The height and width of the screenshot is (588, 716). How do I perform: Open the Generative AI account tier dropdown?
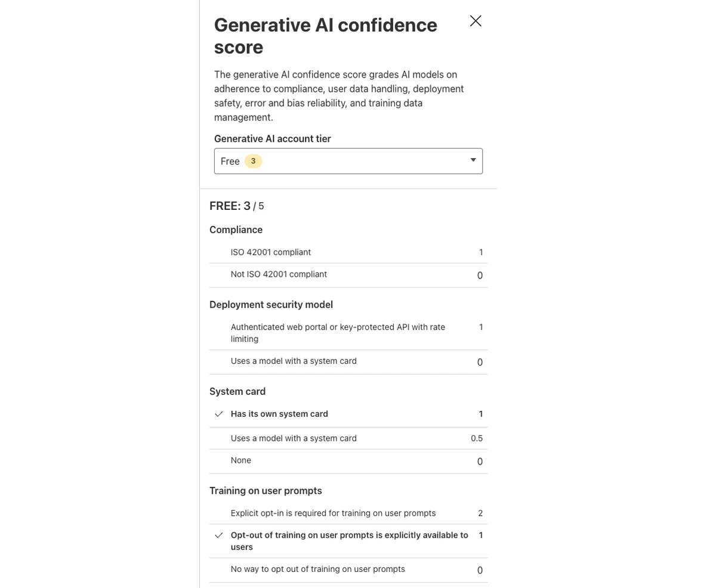(x=348, y=161)
